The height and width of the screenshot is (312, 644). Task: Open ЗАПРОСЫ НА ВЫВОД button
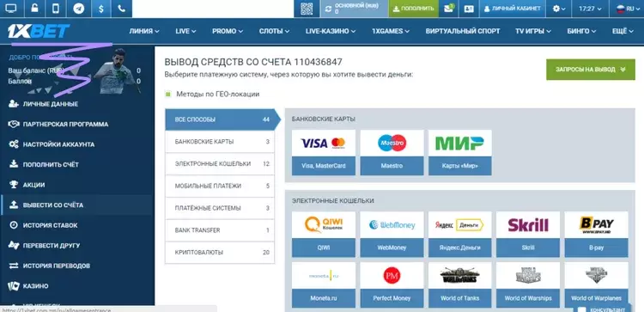[x=590, y=70]
